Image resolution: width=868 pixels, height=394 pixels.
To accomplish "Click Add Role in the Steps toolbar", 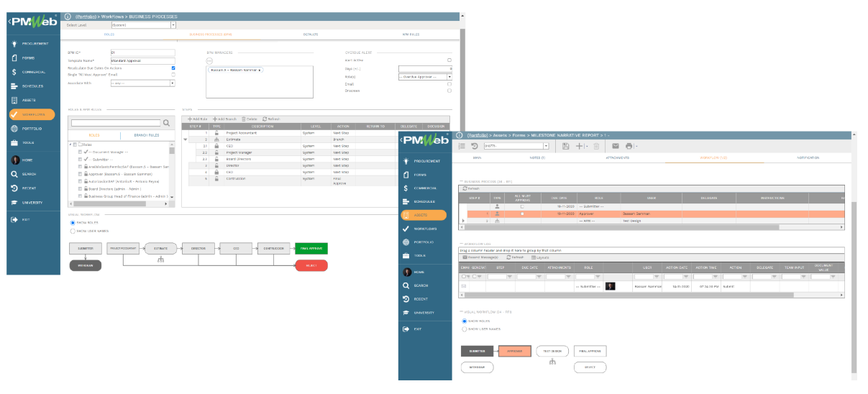I will point(198,118).
